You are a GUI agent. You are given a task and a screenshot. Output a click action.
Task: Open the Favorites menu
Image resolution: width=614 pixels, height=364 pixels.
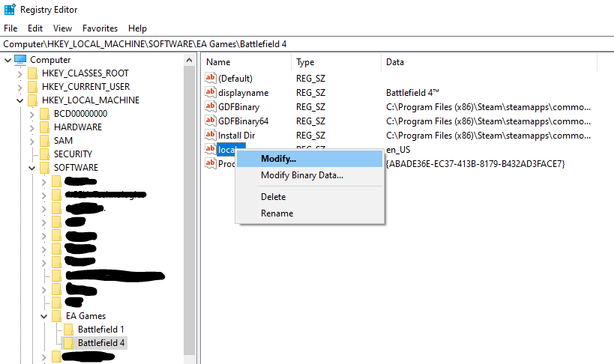100,28
